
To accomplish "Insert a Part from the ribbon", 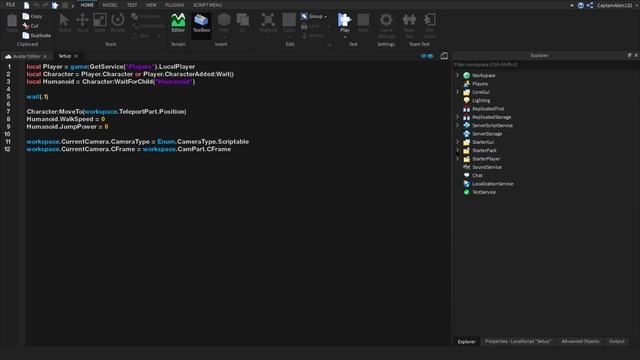I will click(x=224, y=22).
